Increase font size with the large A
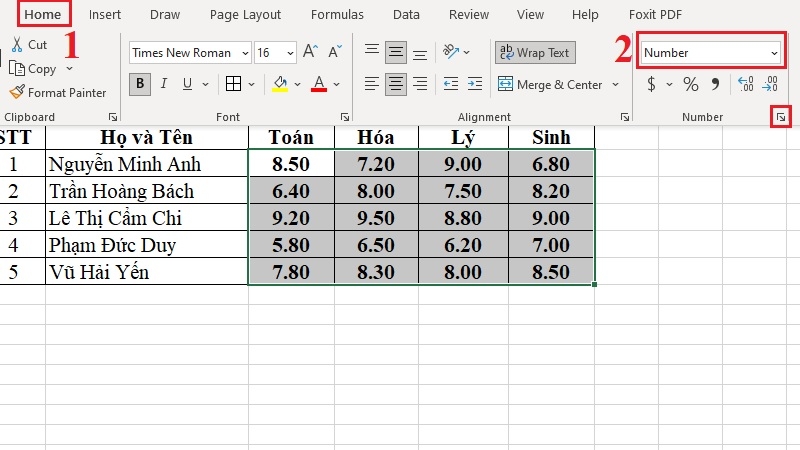The height and width of the screenshot is (450, 800). (x=310, y=52)
